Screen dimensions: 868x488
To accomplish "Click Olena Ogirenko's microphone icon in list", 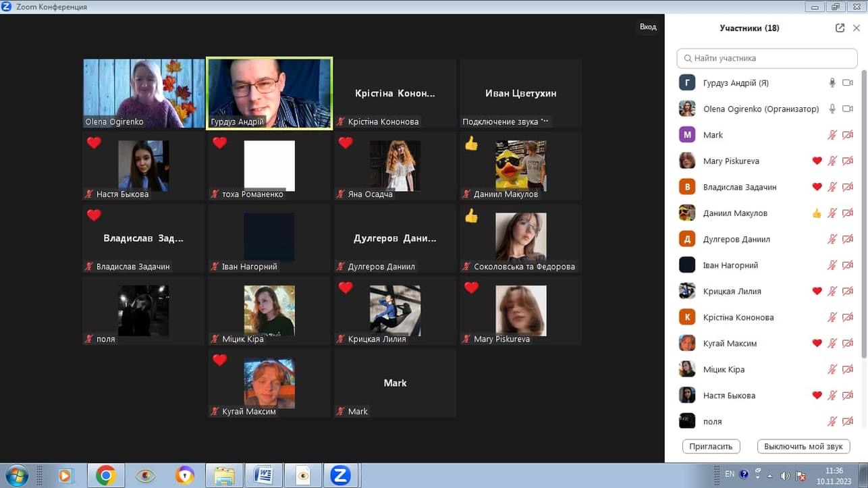I will point(832,109).
